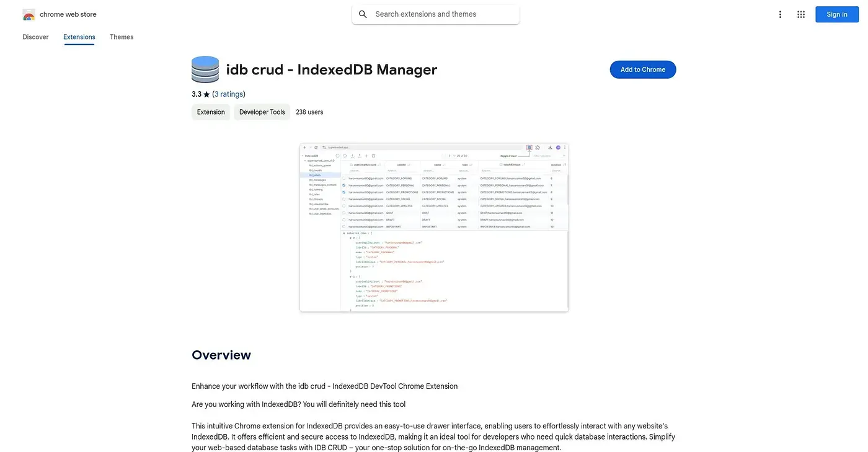Click the "3.3" rating value
This screenshot has width=868, height=452.
click(x=197, y=94)
